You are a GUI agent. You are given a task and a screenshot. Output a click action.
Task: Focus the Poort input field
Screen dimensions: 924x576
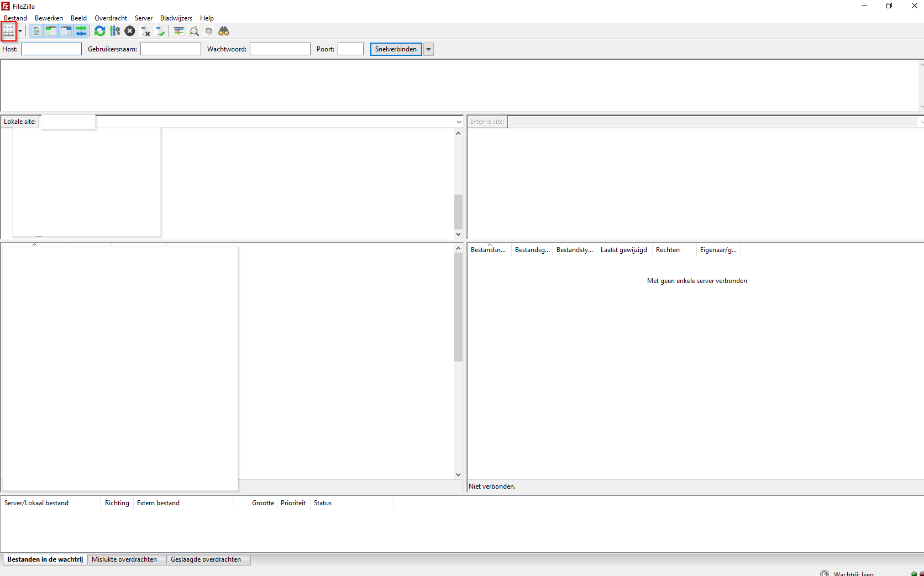click(351, 49)
